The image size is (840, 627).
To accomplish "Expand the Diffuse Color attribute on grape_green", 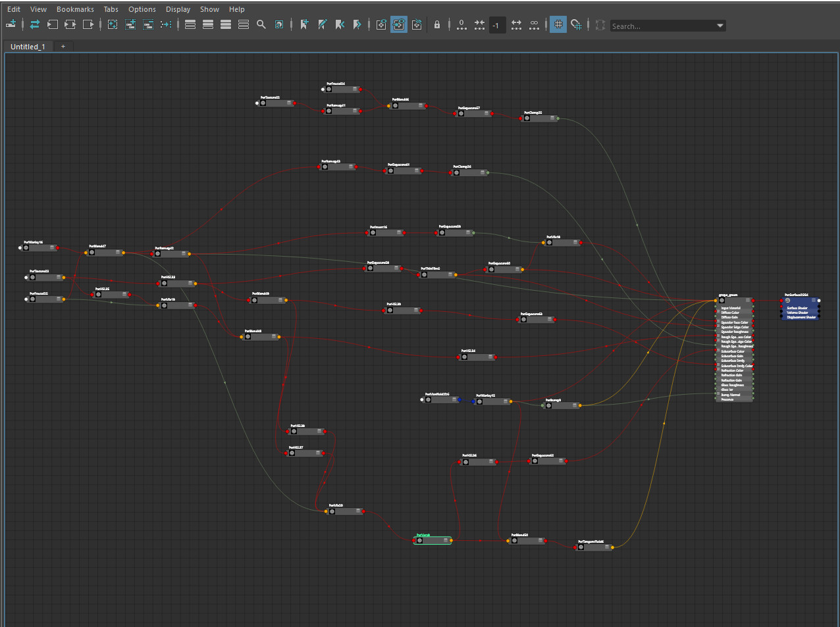I will pos(718,313).
